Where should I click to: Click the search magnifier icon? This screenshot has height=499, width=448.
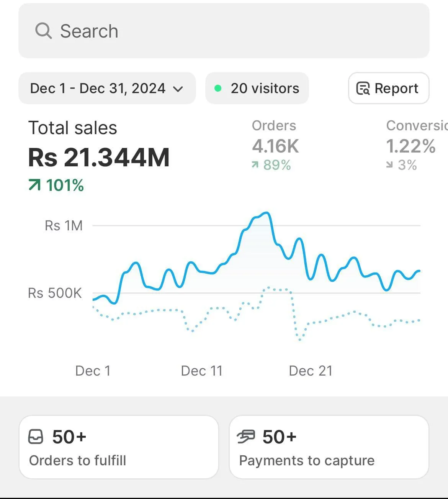[x=43, y=31]
